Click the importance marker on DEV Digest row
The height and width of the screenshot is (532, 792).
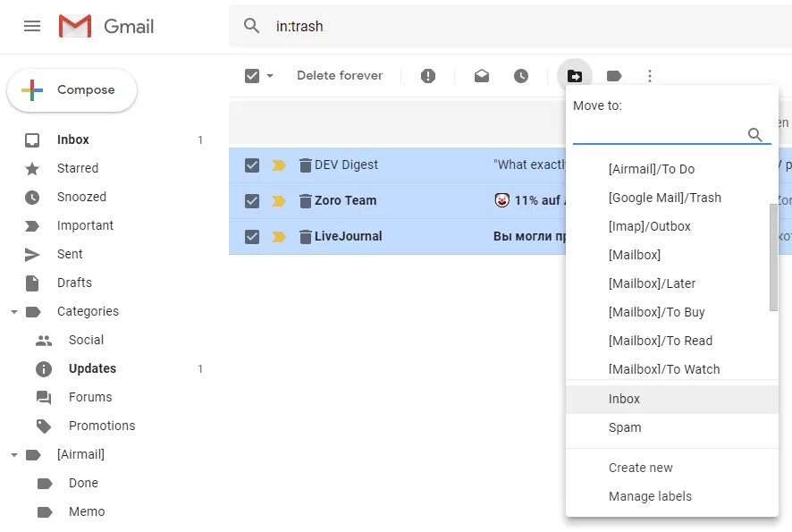point(279,165)
